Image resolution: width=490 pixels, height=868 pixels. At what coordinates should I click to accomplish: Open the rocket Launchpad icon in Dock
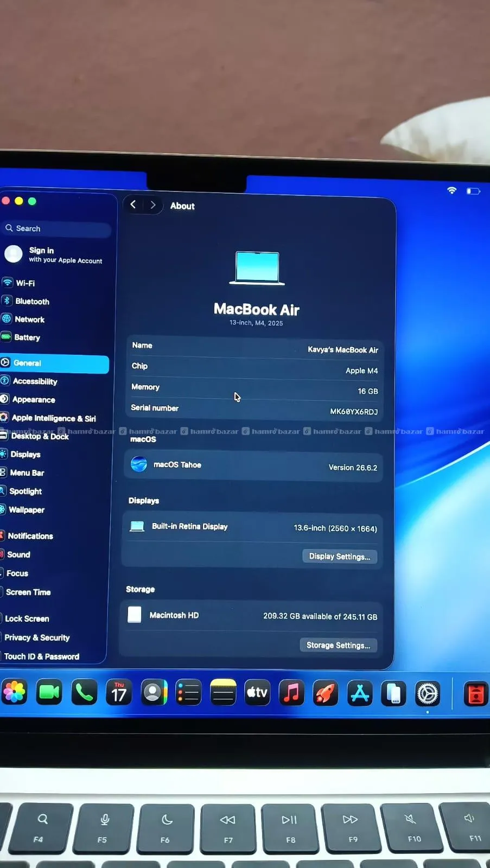pyautogui.click(x=326, y=693)
